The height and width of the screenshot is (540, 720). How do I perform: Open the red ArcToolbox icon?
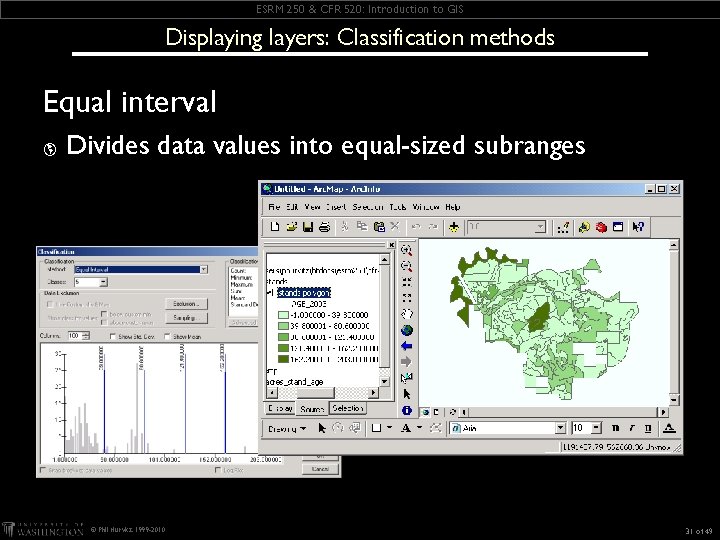601,227
